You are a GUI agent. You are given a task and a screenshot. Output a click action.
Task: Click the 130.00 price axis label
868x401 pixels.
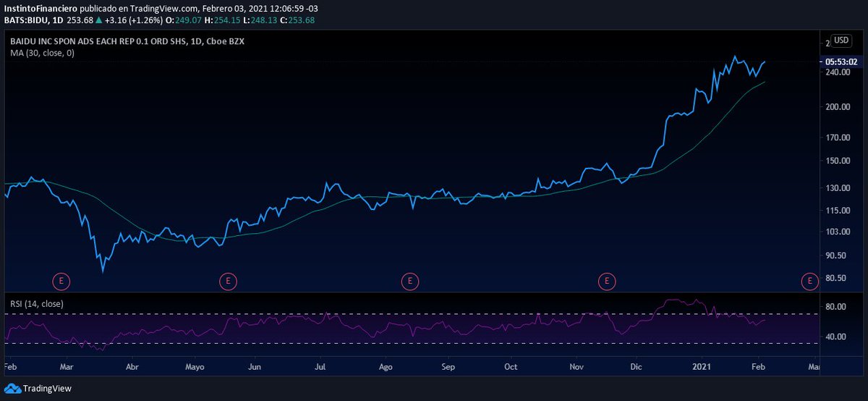click(837, 188)
